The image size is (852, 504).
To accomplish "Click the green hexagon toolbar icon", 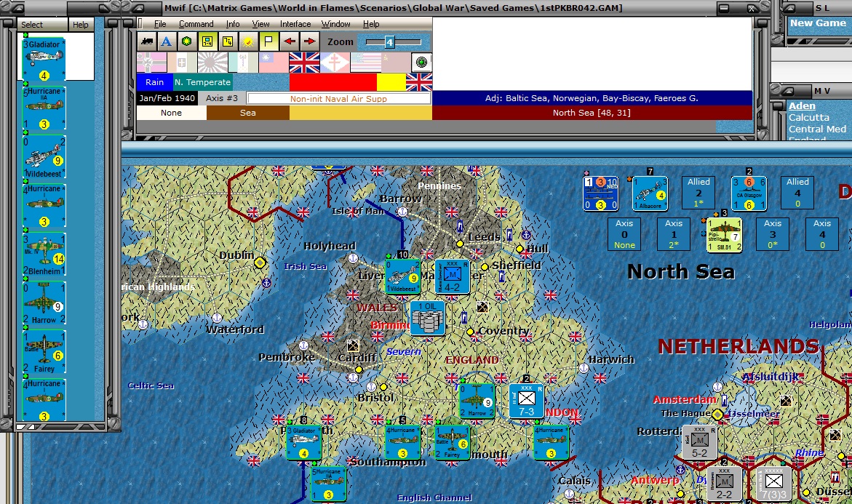I will coord(187,41).
